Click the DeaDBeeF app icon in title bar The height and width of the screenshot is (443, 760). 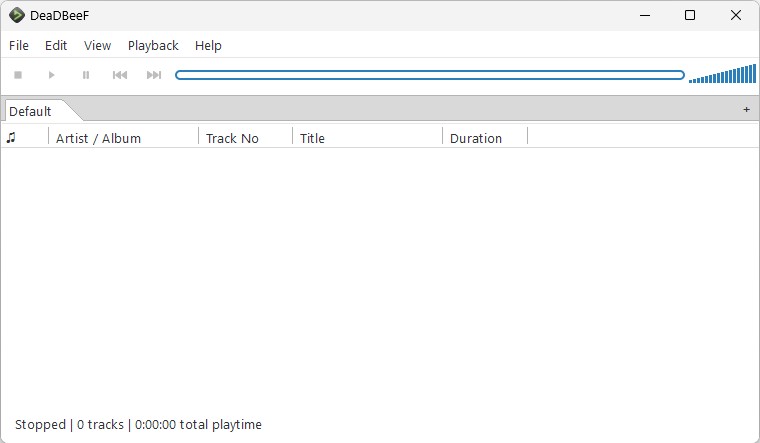pos(16,16)
